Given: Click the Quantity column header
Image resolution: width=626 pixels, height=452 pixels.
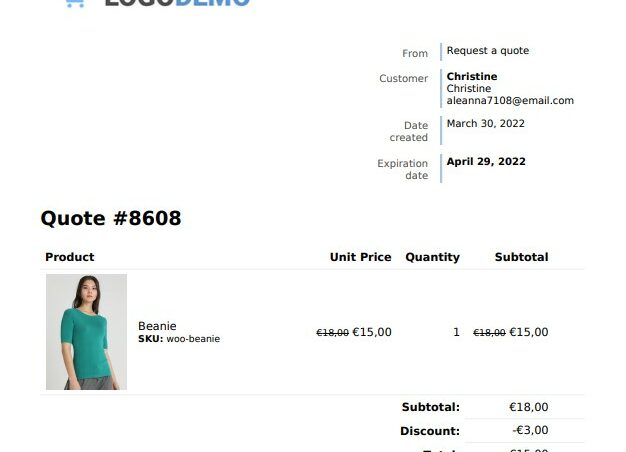Looking at the screenshot, I should [432, 257].
